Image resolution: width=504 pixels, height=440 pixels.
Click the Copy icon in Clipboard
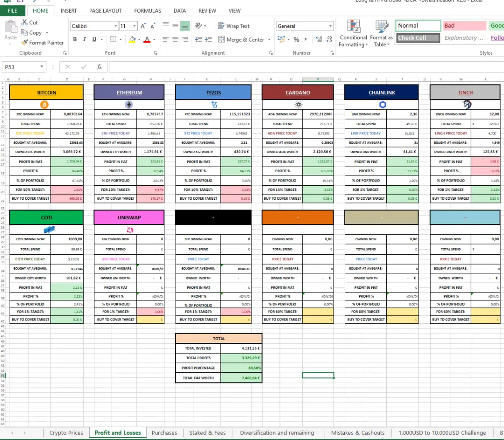(24, 33)
